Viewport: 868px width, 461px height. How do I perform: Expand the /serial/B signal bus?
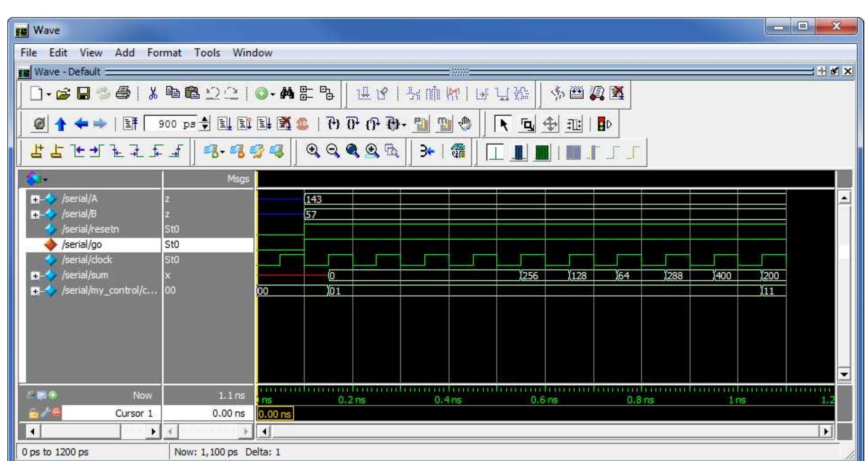[35, 214]
